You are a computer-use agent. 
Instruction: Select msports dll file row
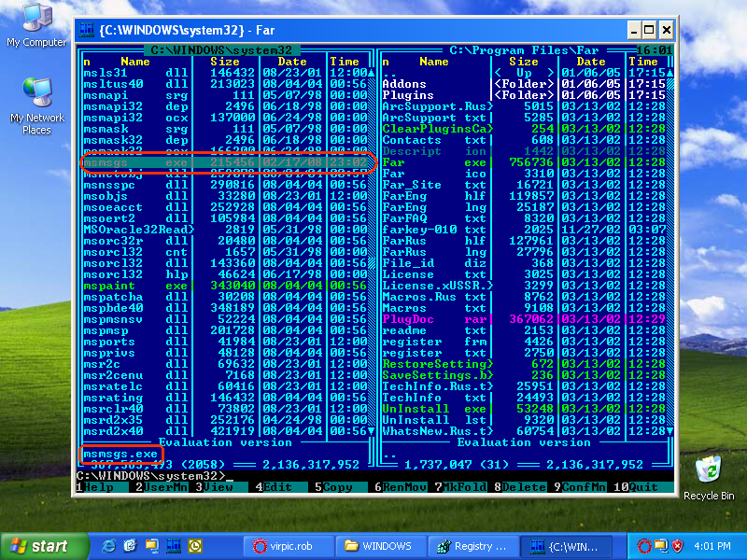pyautogui.click(x=225, y=342)
